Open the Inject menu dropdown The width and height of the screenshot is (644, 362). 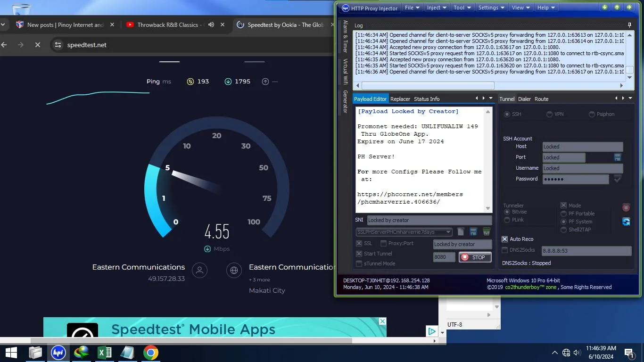pos(437,8)
